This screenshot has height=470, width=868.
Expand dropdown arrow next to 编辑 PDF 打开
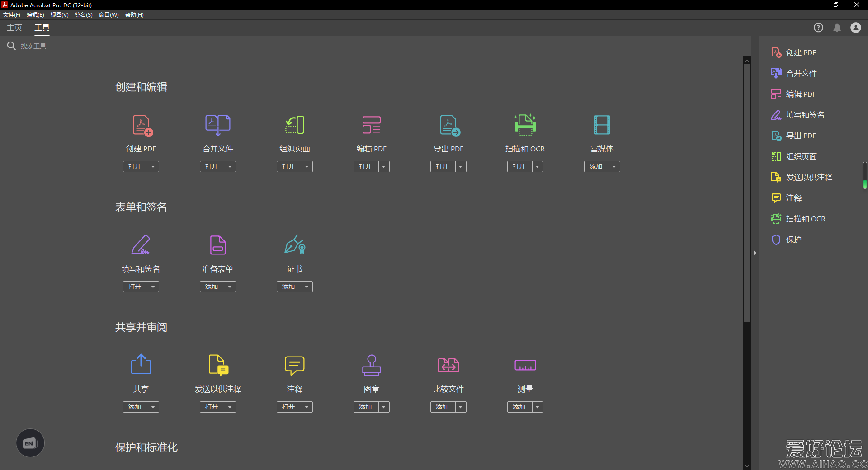[x=384, y=167]
